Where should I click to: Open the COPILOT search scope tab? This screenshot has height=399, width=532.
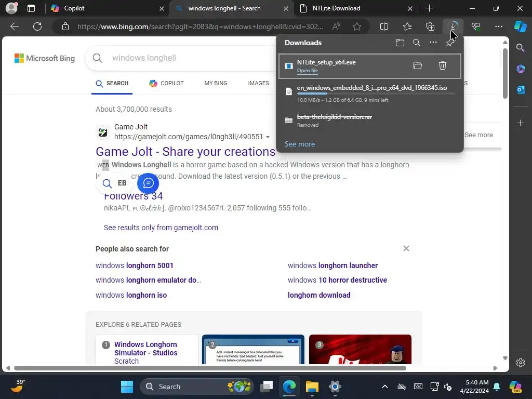(167, 83)
